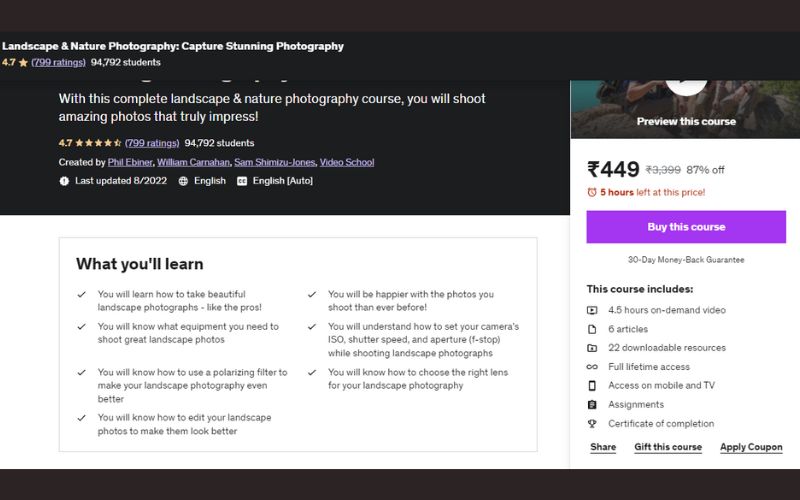Open Share link in course sidebar
The height and width of the screenshot is (500, 800).
tap(603, 447)
